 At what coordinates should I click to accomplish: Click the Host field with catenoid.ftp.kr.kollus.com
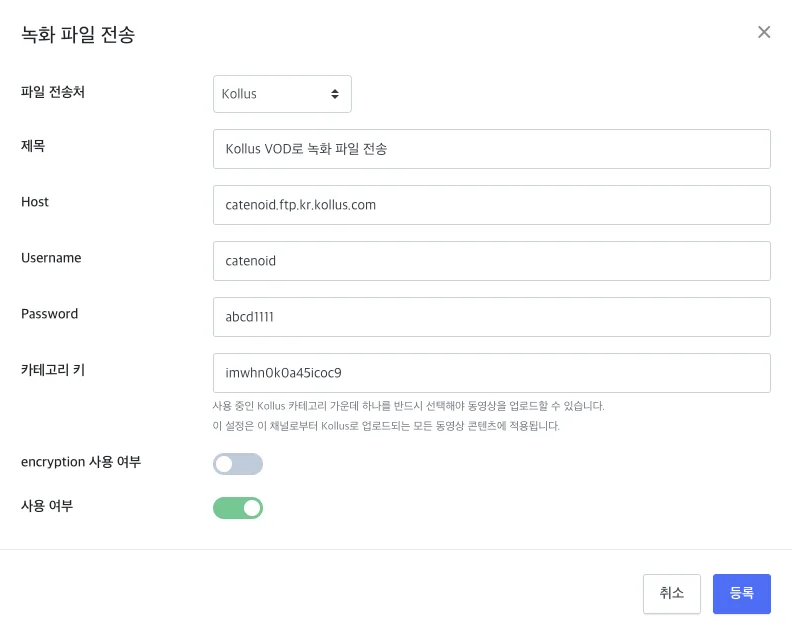point(491,205)
